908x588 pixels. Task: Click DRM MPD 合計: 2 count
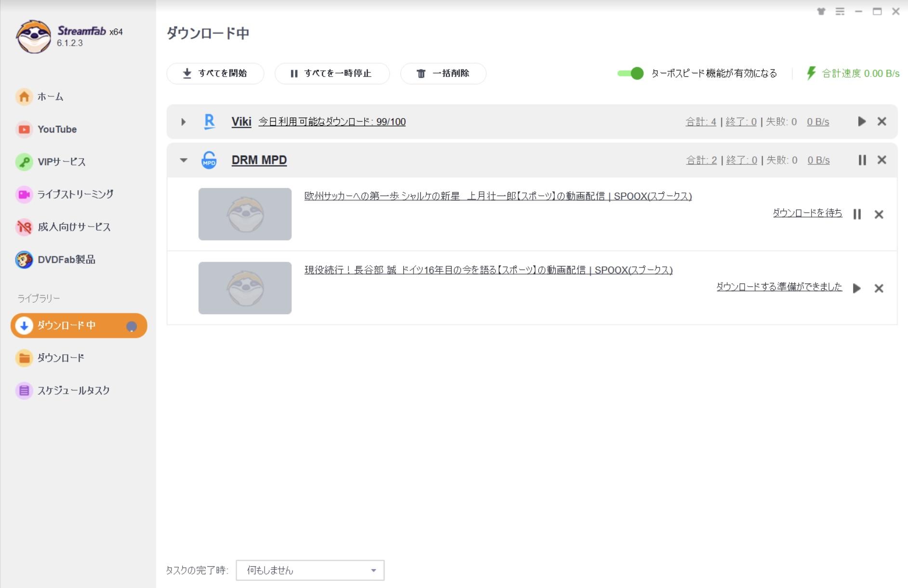[x=701, y=160]
